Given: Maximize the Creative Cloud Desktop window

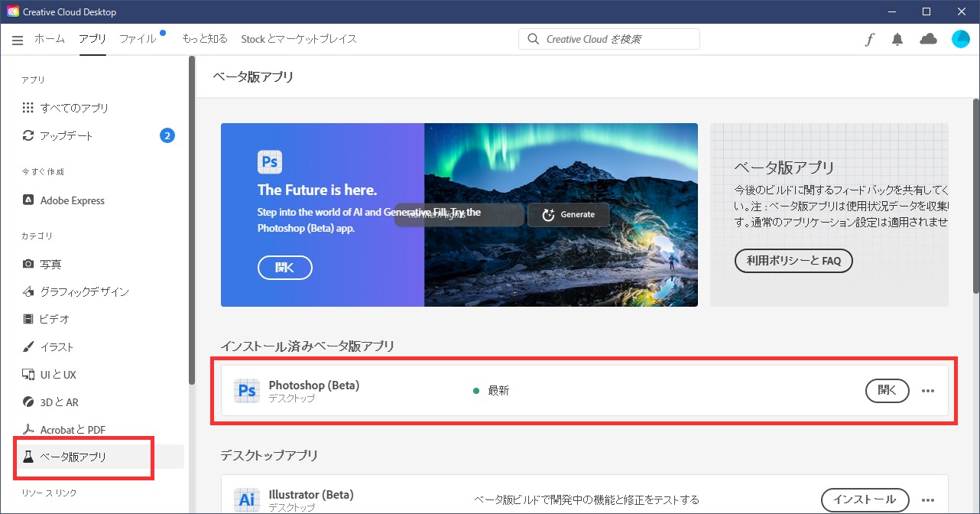Looking at the screenshot, I should tap(926, 11).
